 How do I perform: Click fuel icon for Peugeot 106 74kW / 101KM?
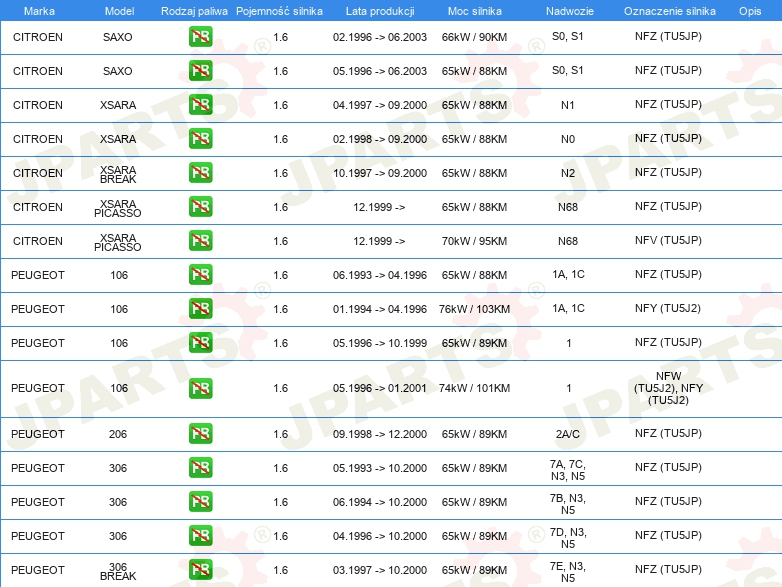(200, 389)
